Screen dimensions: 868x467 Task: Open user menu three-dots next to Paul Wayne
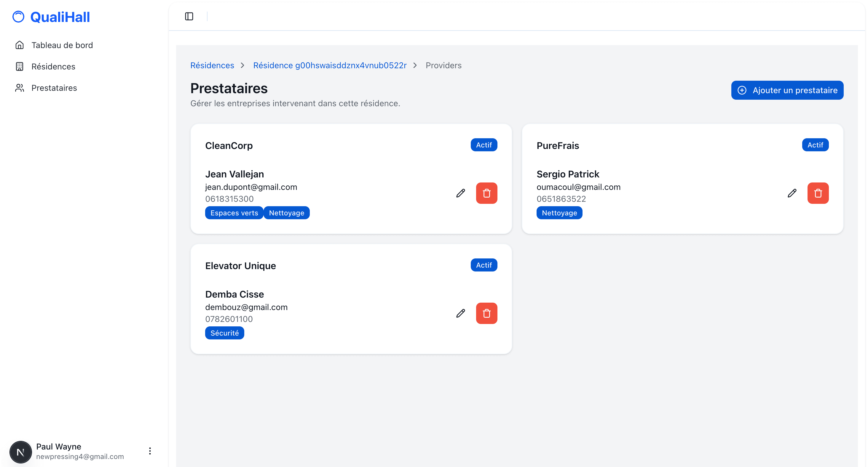150,451
